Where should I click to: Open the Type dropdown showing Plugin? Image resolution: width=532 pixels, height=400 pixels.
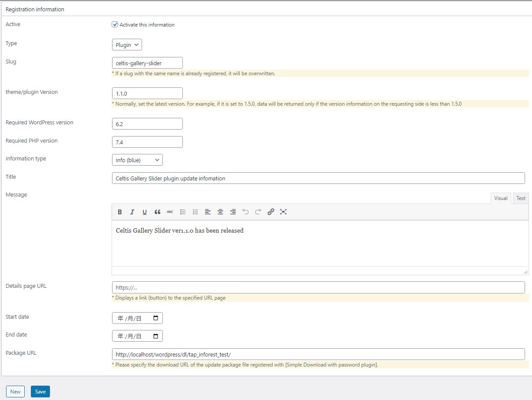[126, 44]
